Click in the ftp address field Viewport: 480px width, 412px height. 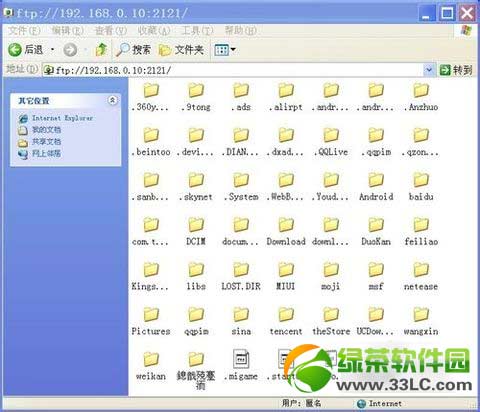tap(233, 70)
